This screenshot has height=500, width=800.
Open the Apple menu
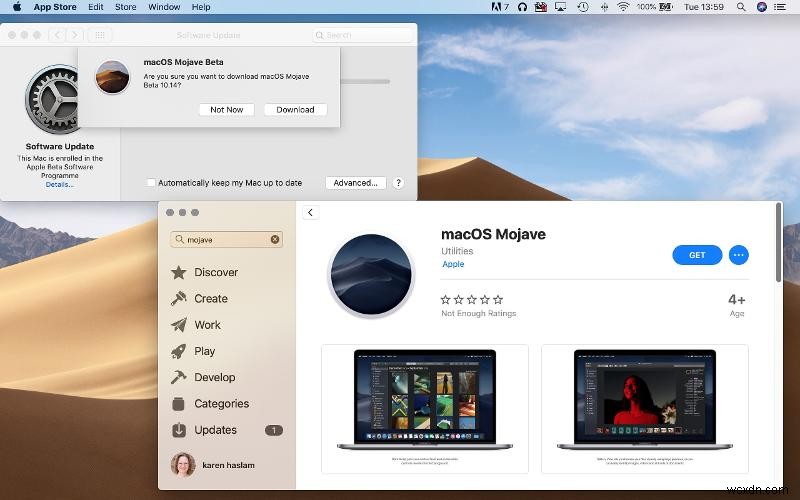coord(17,7)
